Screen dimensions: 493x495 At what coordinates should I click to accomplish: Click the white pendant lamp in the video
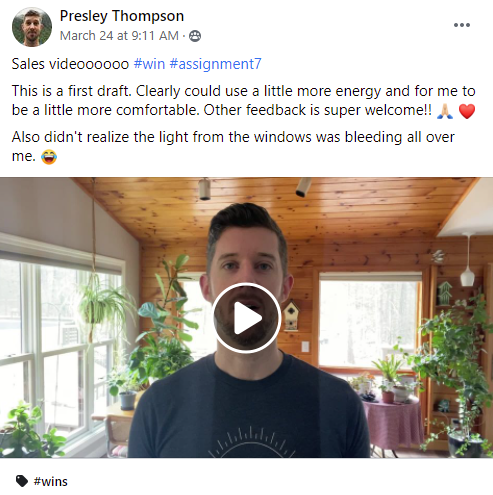(467, 275)
